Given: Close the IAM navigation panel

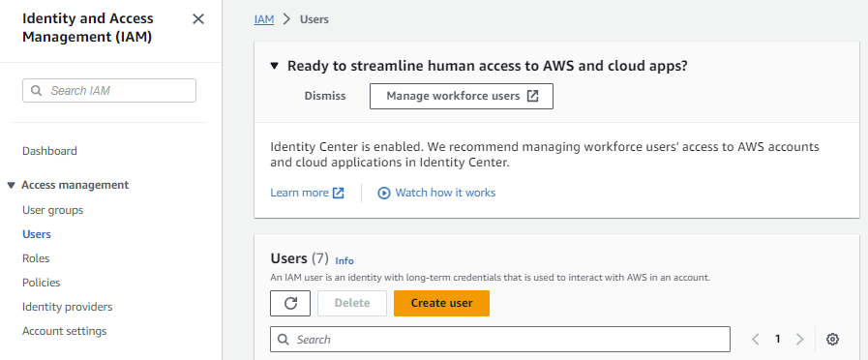Looking at the screenshot, I should coord(198,19).
